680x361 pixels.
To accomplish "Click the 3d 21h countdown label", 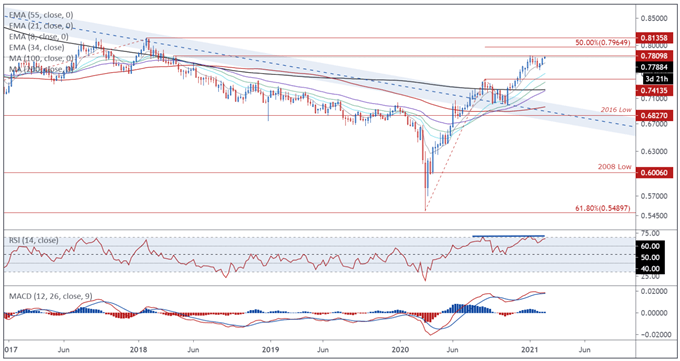I will tap(656, 79).
